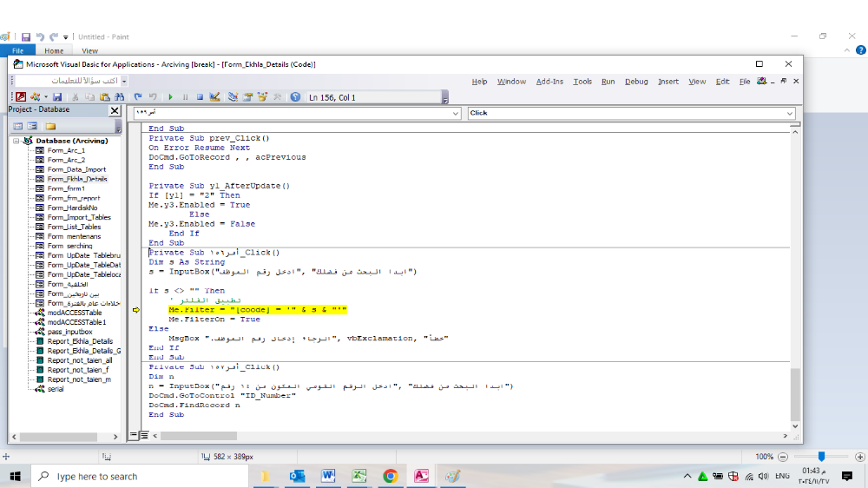Viewport: 868px width, 488px height.
Task: Open the Object Browser icon
Action: [x=263, y=97]
